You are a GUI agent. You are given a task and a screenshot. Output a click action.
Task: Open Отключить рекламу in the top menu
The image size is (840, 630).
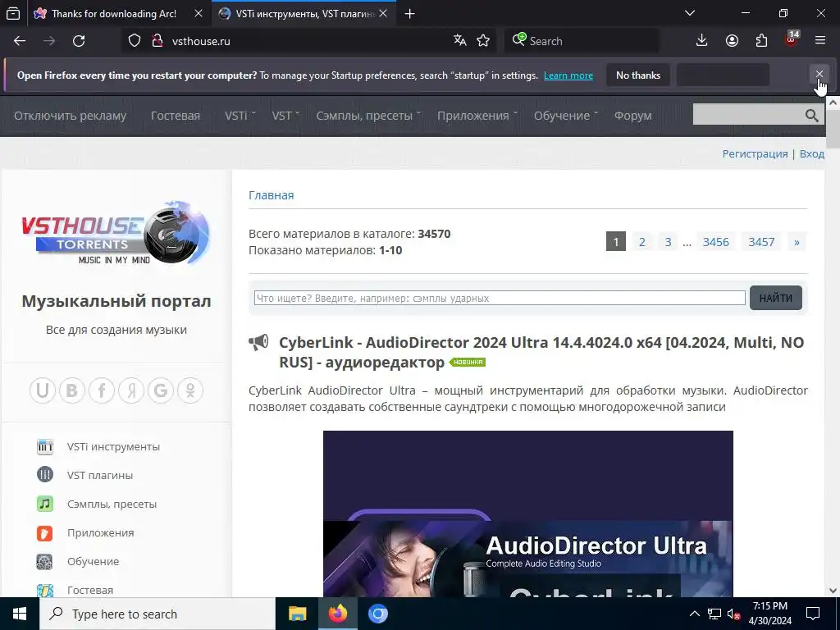[x=71, y=116]
